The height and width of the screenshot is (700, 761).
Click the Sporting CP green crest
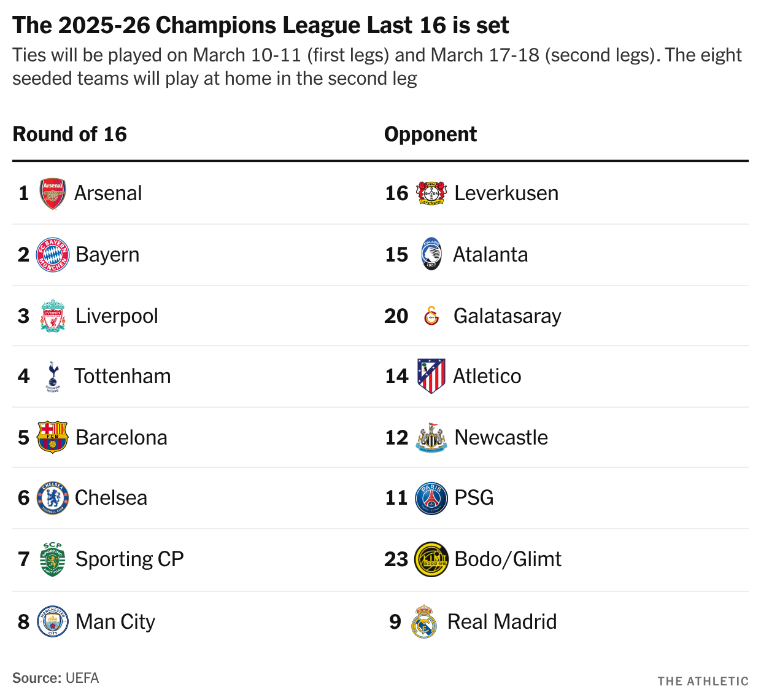53,559
